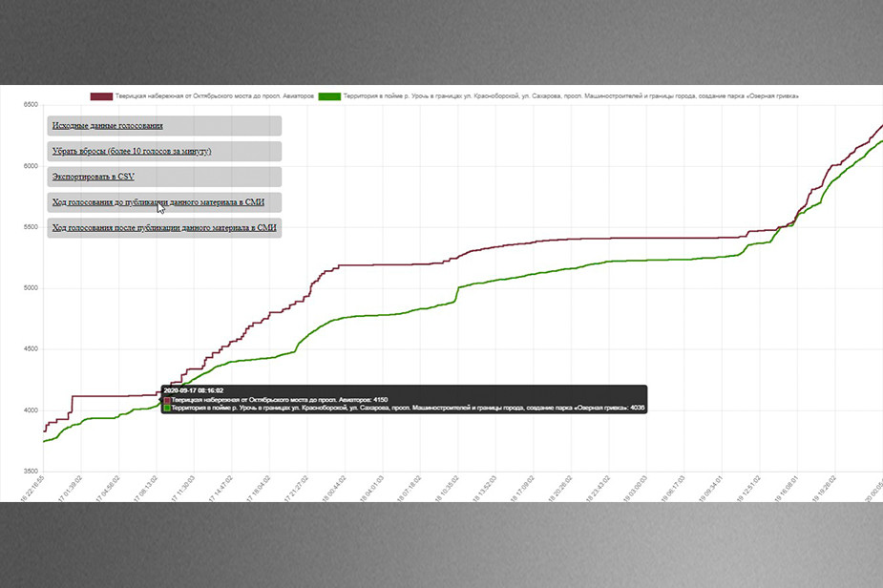Image resolution: width=883 pixels, height=588 pixels.
Task: Export data via "Экспортировать в CSV"
Action: tap(93, 178)
